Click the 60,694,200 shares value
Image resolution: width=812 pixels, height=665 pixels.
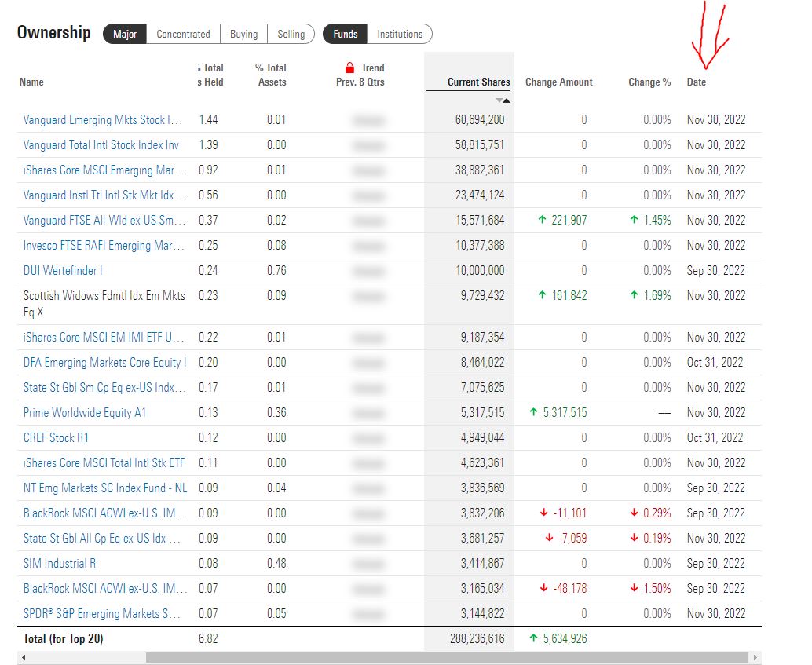(x=480, y=120)
